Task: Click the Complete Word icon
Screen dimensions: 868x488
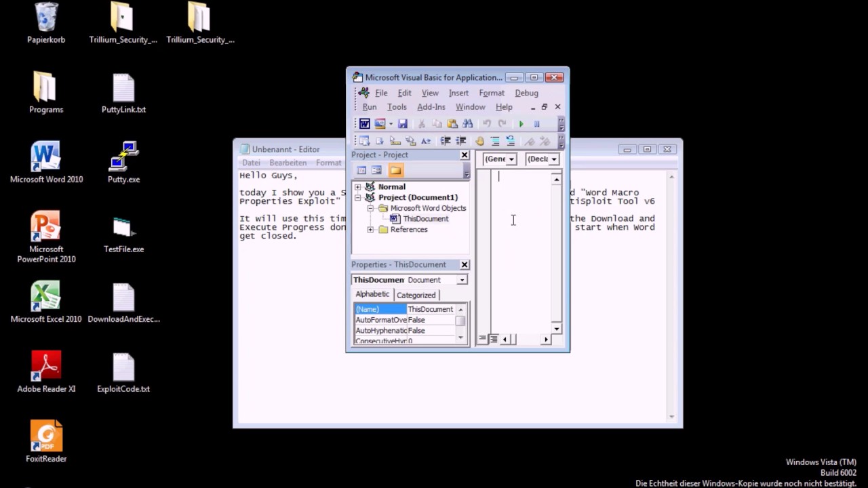Action: pos(426,141)
